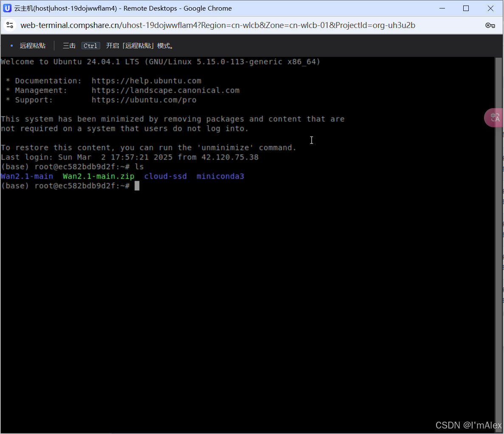Click the ubuntu.com/pro support URL

[x=144, y=100]
